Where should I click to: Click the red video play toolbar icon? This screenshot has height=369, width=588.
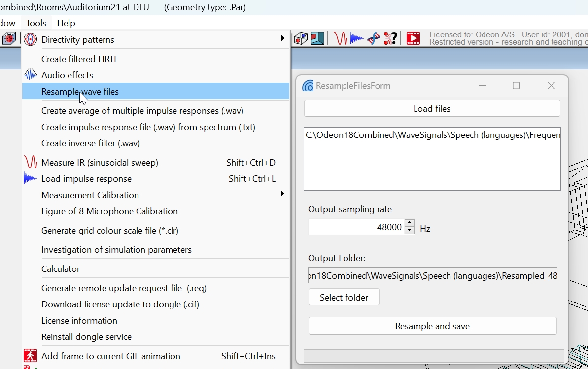[x=413, y=38]
